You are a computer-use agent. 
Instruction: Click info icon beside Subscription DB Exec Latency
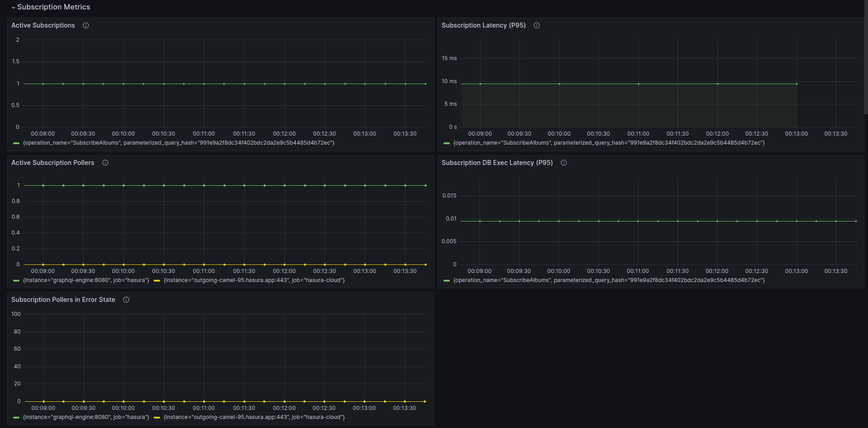tap(564, 163)
